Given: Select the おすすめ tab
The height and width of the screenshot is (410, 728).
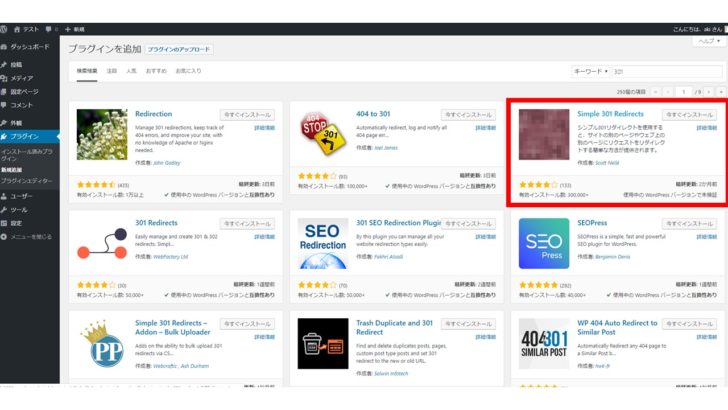Looking at the screenshot, I should click(x=156, y=71).
